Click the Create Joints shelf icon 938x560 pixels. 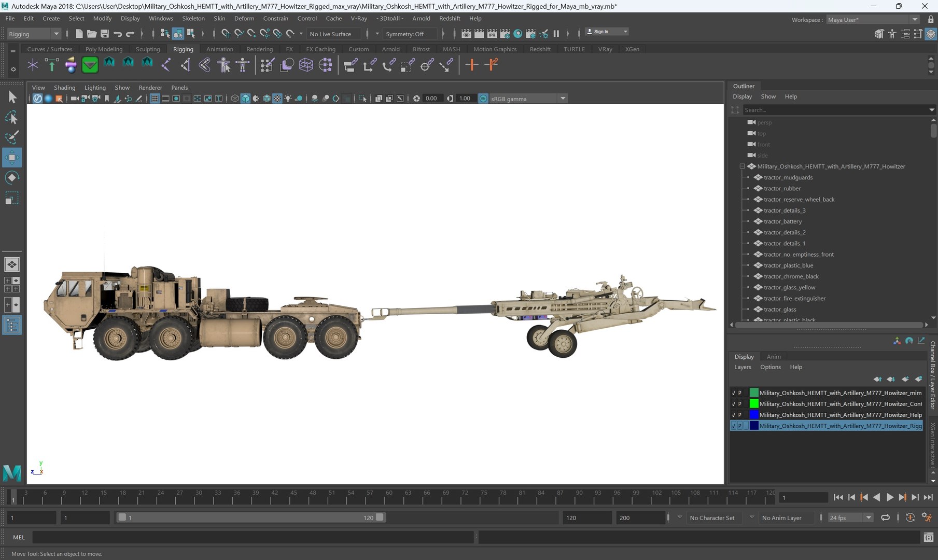[166, 65]
